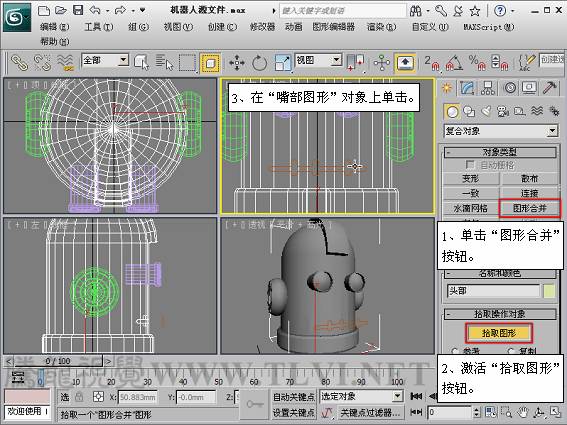Click the 连接 object type button
Image resolution: width=567 pixels, height=425 pixels.
tap(529, 193)
